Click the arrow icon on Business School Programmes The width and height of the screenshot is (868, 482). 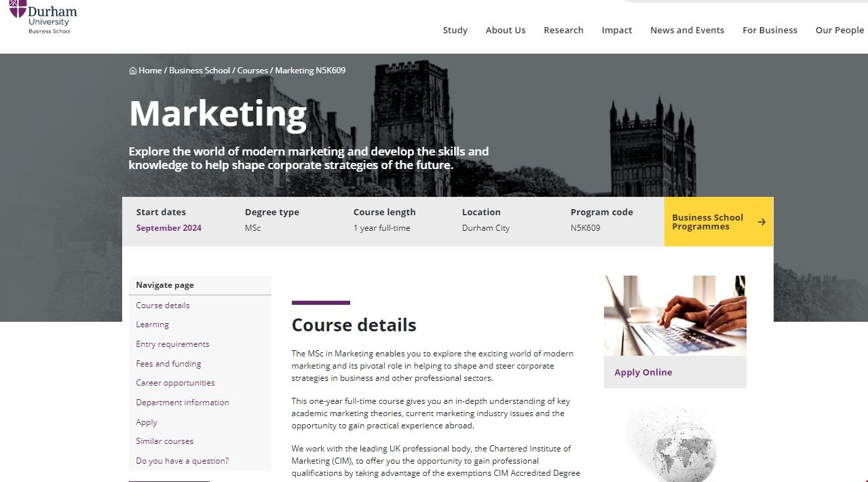(761, 222)
